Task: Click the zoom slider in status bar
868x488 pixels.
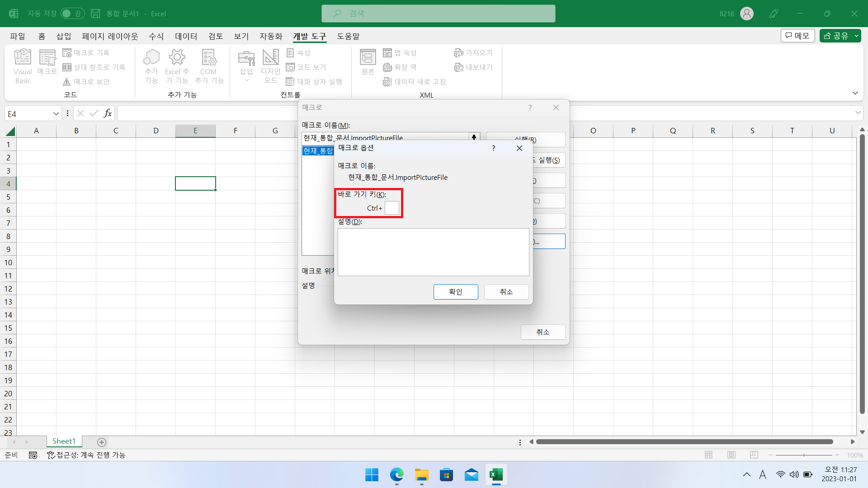Action: pos(804,455)
